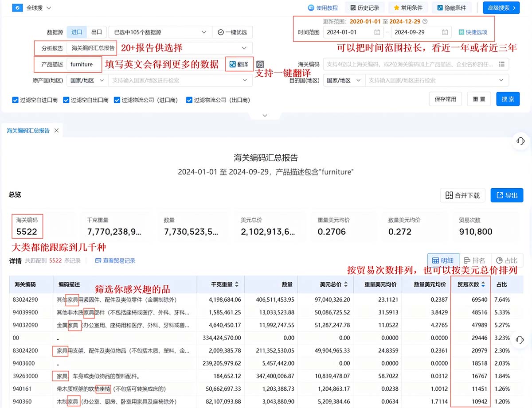Click the 翻译 translate button
Image resolution: width=532 pixels, height=408 pixels.
[x=239, y=64]
